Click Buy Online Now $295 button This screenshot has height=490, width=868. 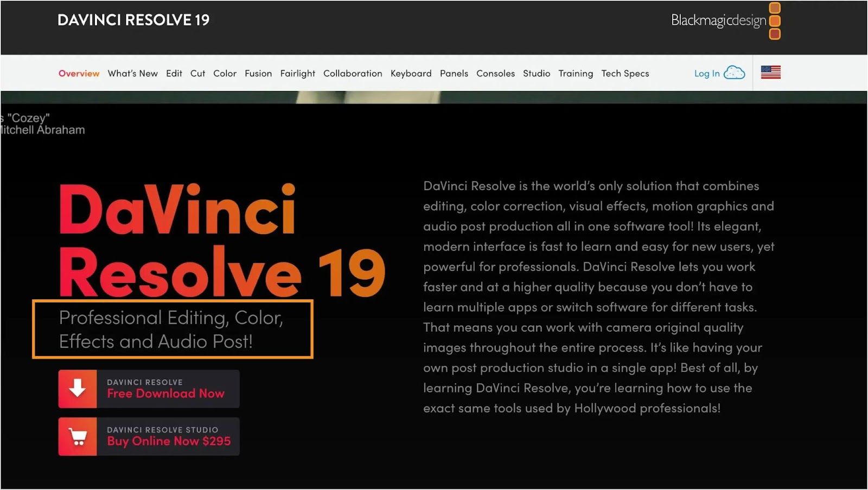point(149,436)
